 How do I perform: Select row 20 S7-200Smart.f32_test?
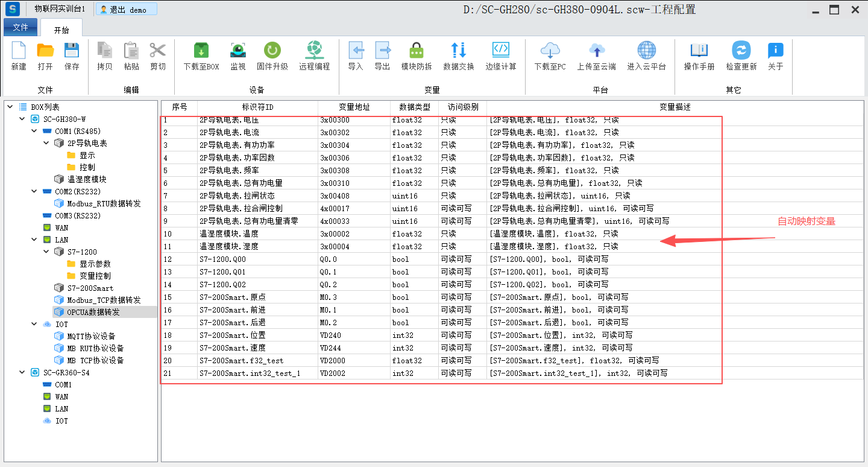[241, 361]
